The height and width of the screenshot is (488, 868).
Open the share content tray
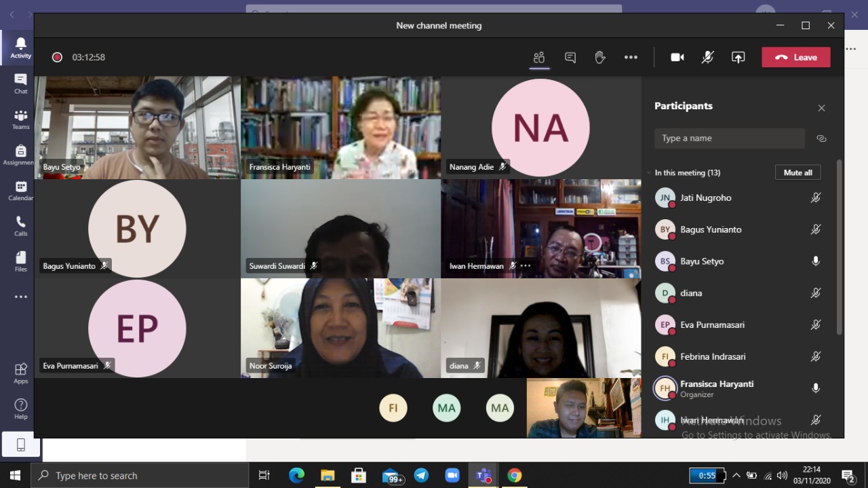pos(738,58)
